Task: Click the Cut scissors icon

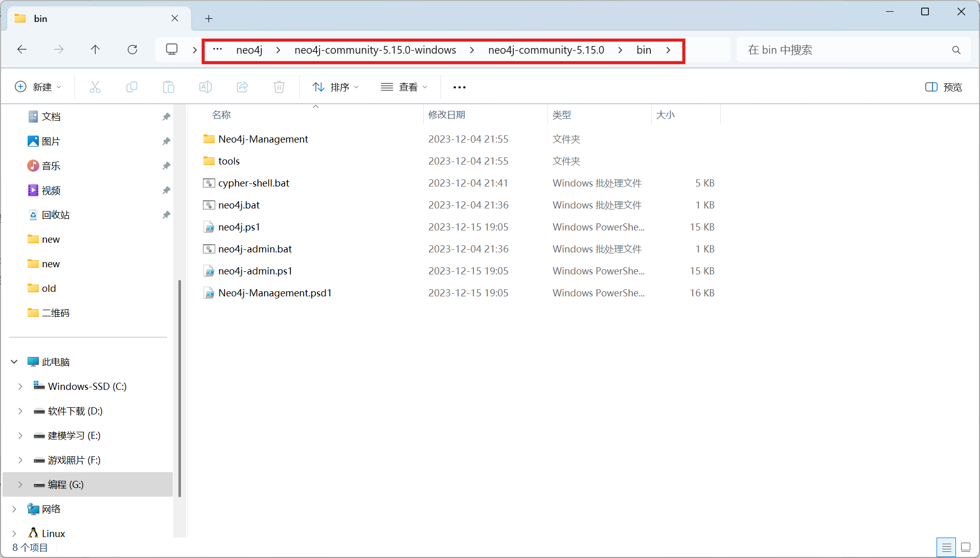Action: (95, 87)
